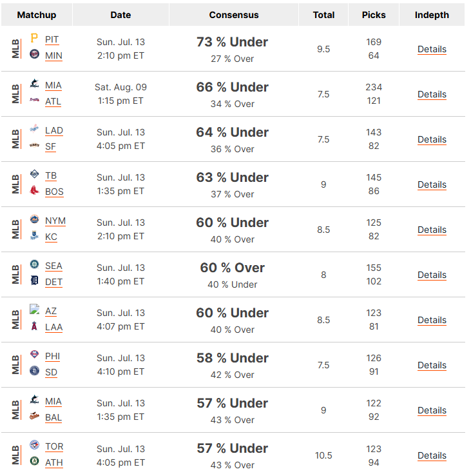Image resolution: width=471 pixels, height=476 pixels.
Task: Click the Pittsburgh Pirates logo icon
Action: point(34,38)
